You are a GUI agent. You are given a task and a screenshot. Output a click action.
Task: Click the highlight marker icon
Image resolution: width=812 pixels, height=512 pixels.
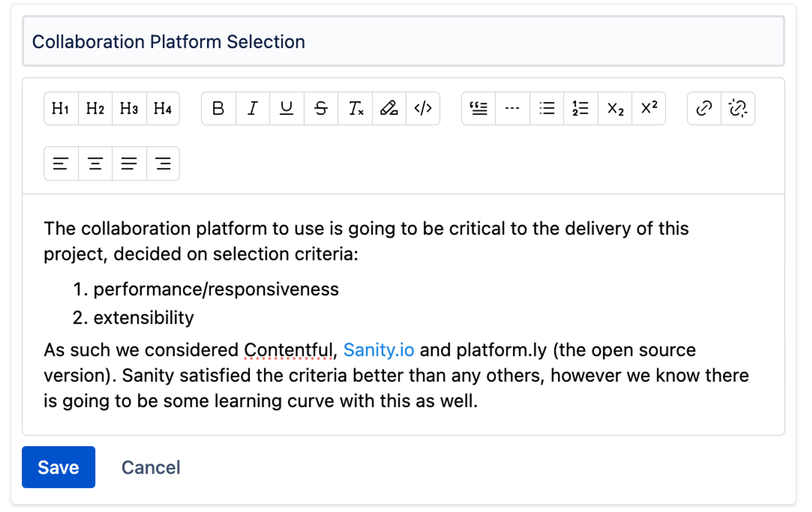(x=389, y=108)
